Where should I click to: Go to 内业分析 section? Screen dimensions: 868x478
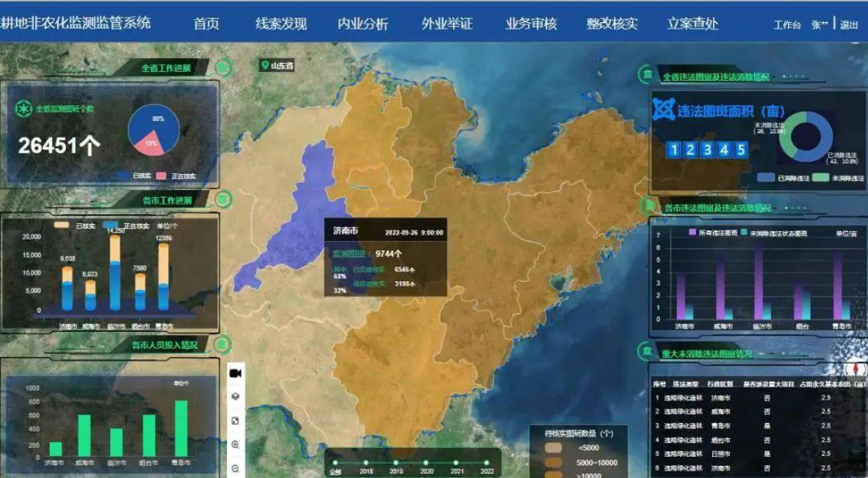point(364,23)
